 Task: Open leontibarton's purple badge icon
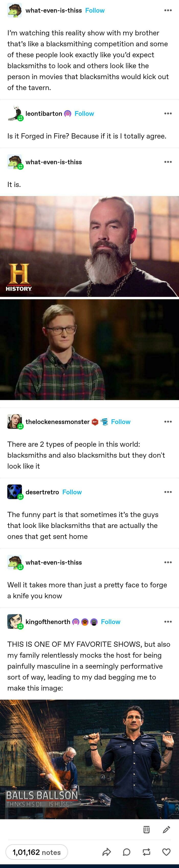(x=68, y=114)
